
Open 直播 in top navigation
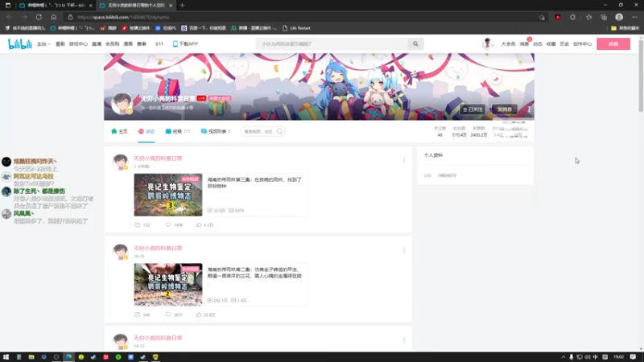[97, 44]
